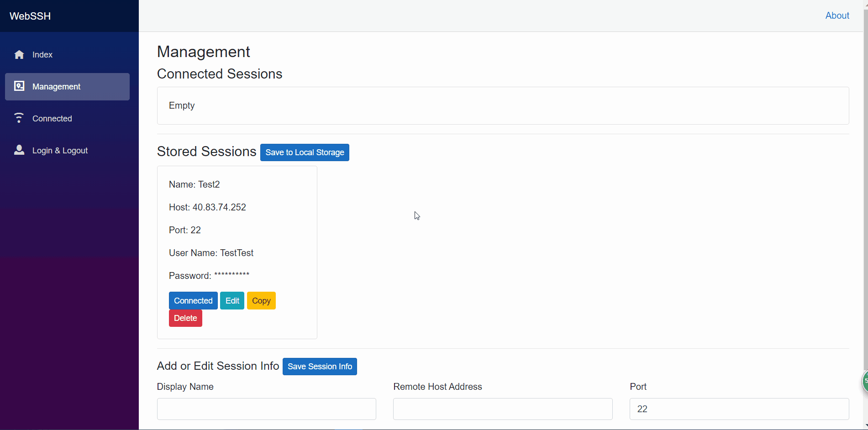Copy the Test2 session
868x430 pixels.
[x=261, y=301]
